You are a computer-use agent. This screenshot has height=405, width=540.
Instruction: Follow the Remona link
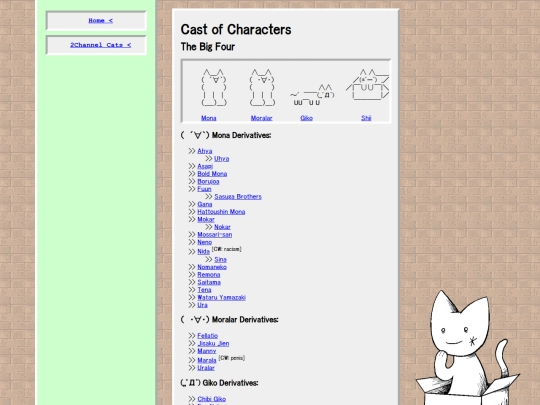click(x=209, y=275)
